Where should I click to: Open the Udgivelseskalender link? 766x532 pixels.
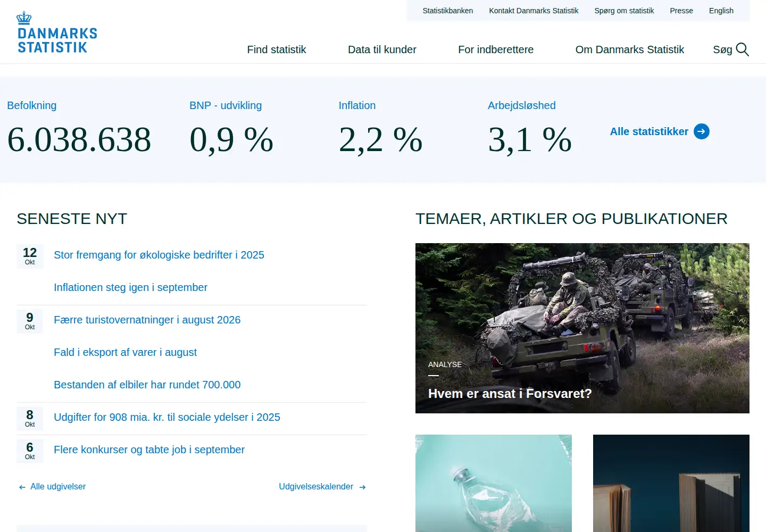(316, 487)
